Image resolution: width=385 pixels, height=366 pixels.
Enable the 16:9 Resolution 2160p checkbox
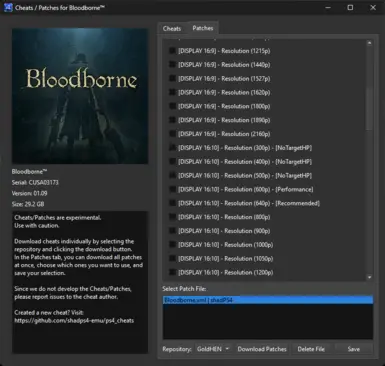coord(172,134)
